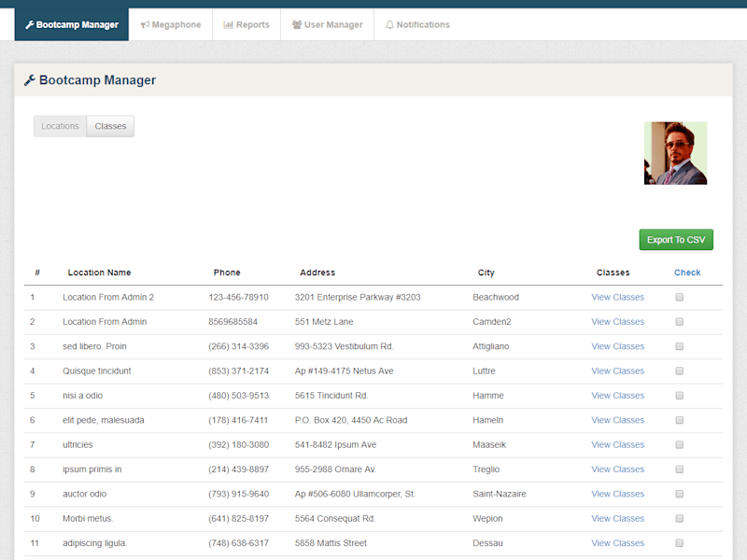Click the City column header
The image size is (747, 560).
[486, 273]
